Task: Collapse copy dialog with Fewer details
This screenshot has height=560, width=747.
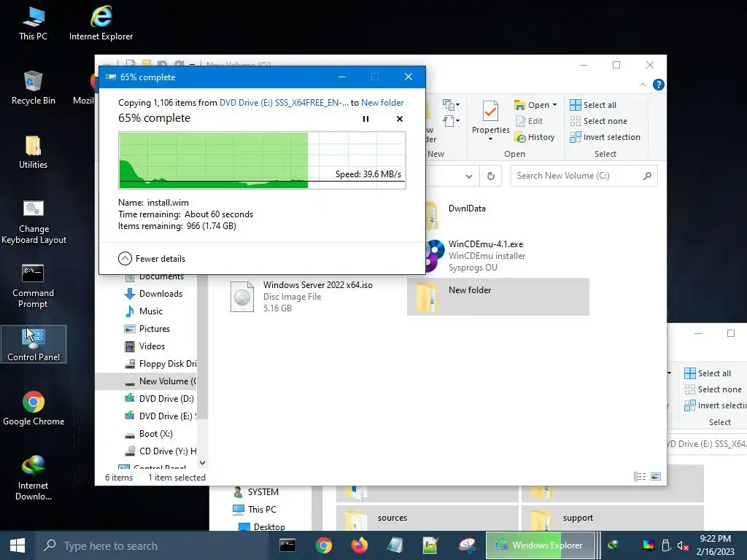Action: (152, 259)
